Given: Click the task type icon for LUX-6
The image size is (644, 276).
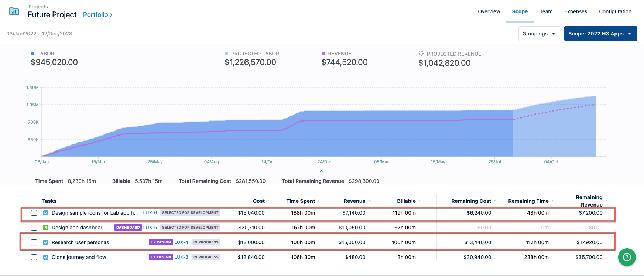Looking at the screenshot, I should pos(46,213).
